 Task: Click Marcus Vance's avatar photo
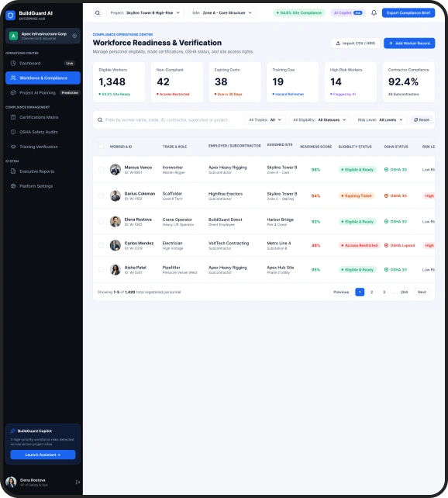115,170
